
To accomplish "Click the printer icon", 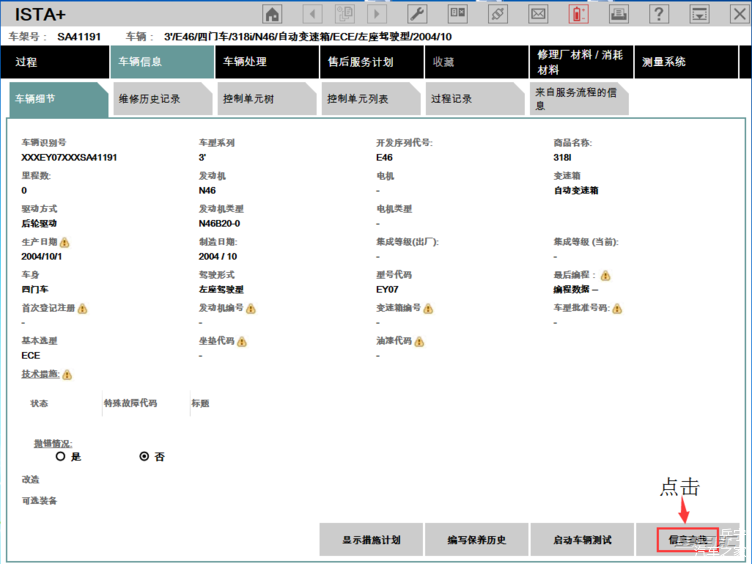I will click(619, 14).
